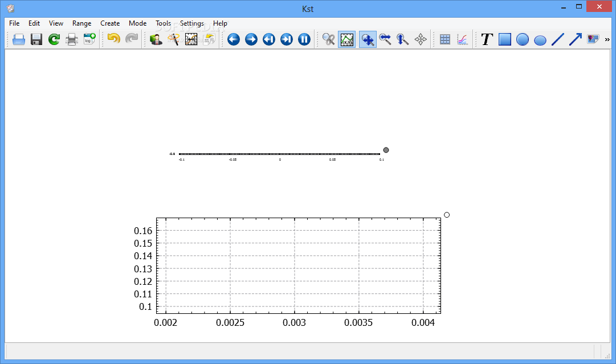Open the Settings menu
The image size is (616, 364).
[x=191, y=23]
